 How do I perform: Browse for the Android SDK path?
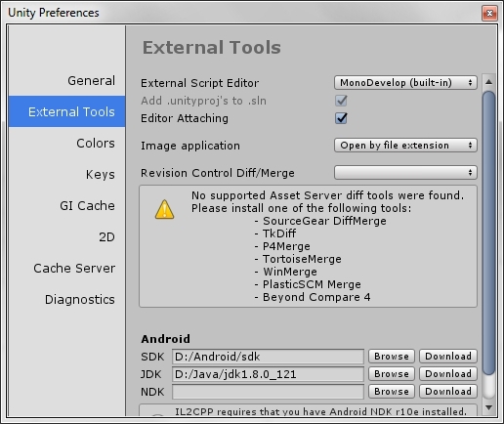392,357
